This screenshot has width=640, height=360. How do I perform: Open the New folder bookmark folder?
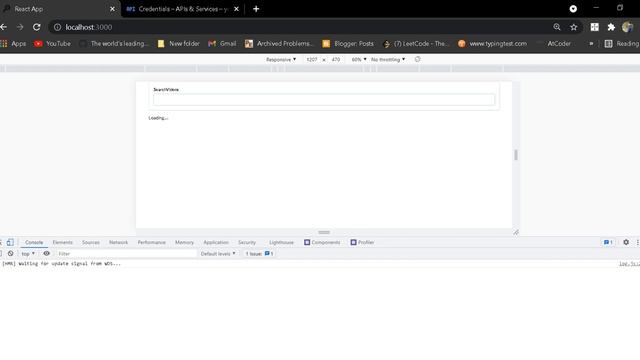point(178,43)
